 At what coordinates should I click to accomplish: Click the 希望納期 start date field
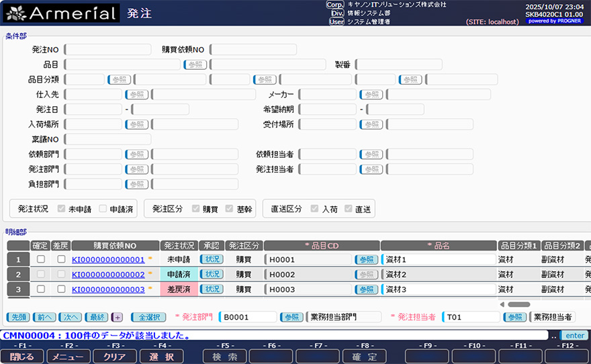[328, 109]
